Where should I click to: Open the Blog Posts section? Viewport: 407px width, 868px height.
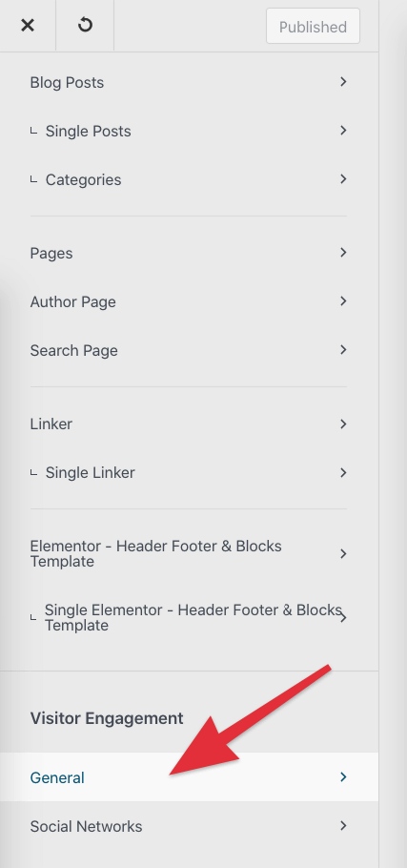click(x=189, y=82)
